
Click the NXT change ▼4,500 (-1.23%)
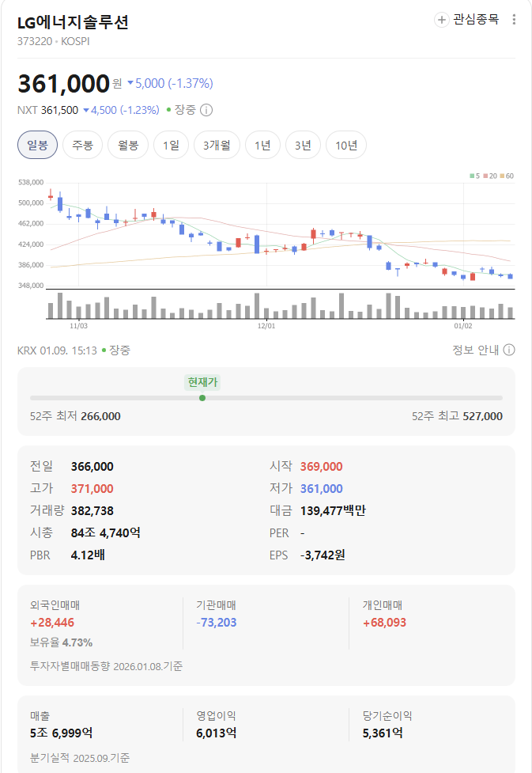[121, 110]
